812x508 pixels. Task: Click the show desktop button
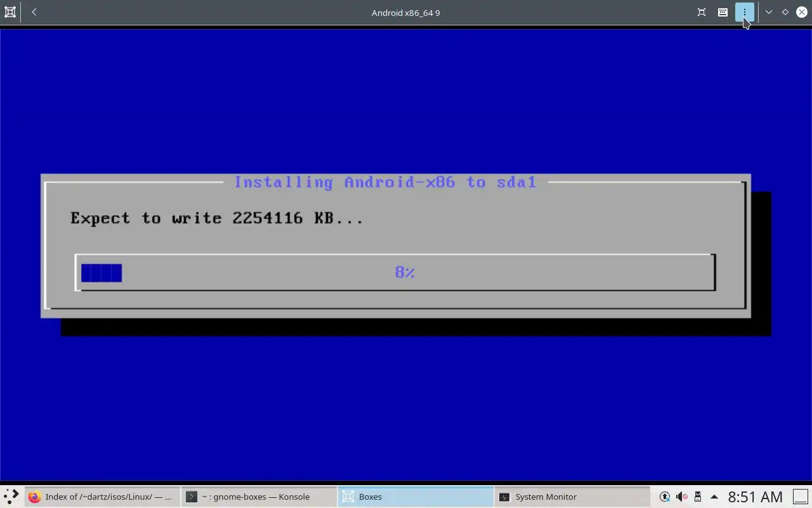[801, 497]
